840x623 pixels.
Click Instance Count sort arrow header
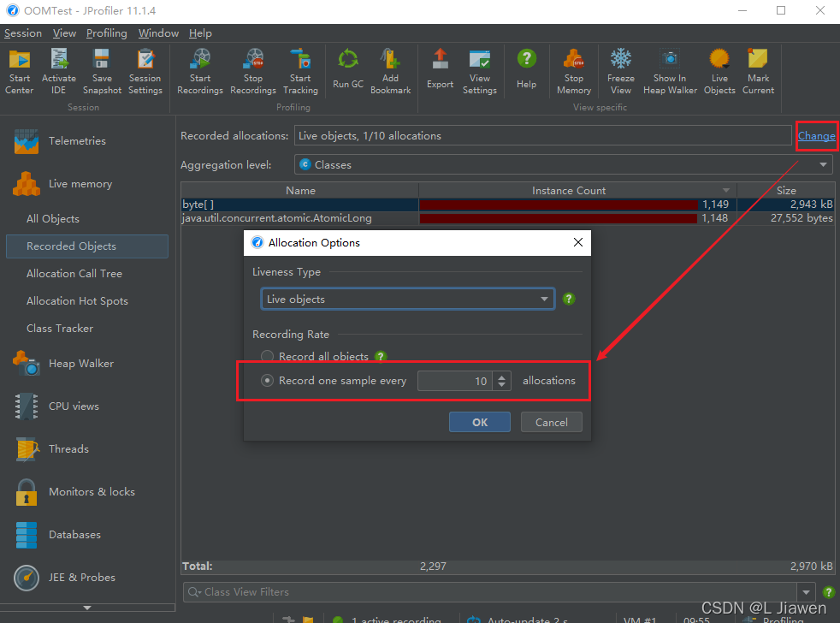(726, 190)
